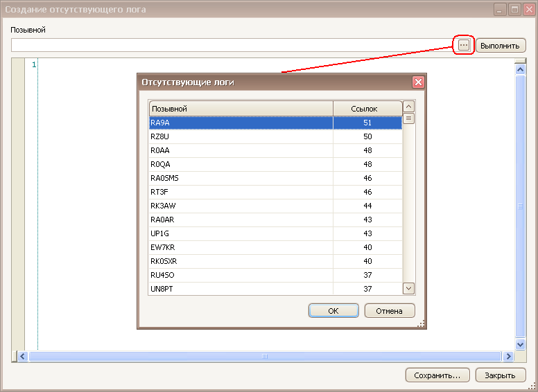Select the RK3AW callsign row
Image resolution: width=538 pixels, height=392 pixels.
(241, 206)
